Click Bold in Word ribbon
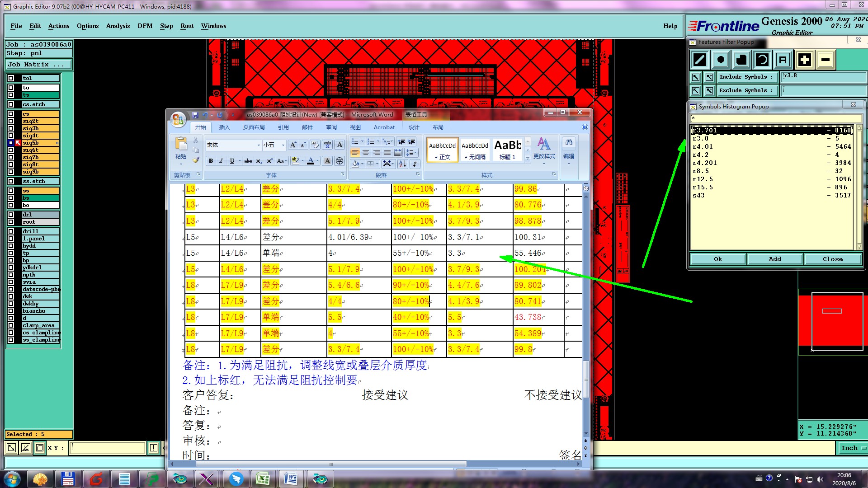This screenshot has height=488, width=868. (211, 161)
